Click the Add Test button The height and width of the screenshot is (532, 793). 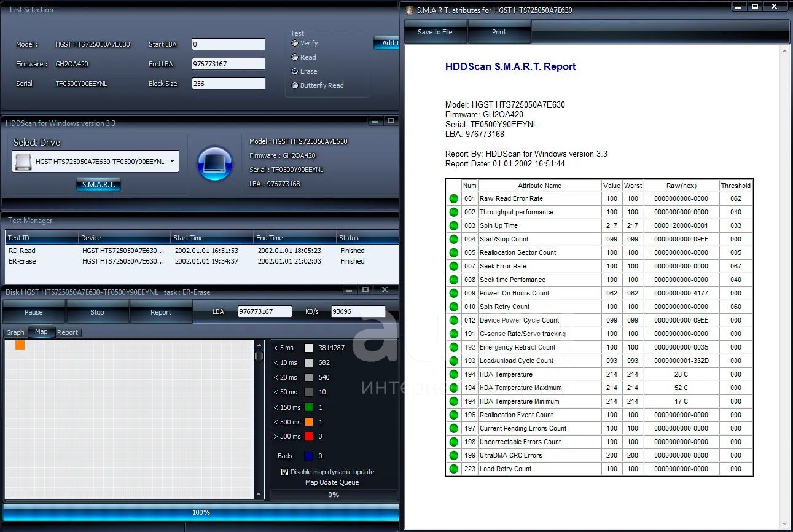(x=386, y=43)
